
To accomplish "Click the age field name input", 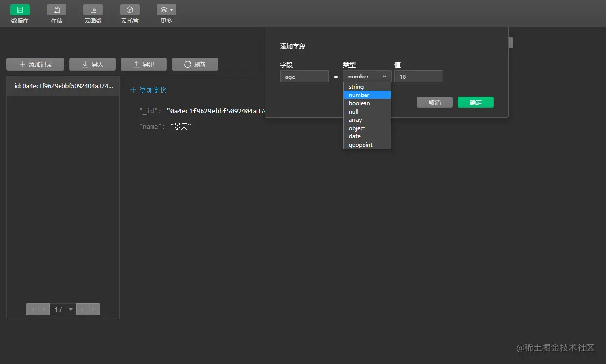I will pyautogui.click(x=304, y=77).
